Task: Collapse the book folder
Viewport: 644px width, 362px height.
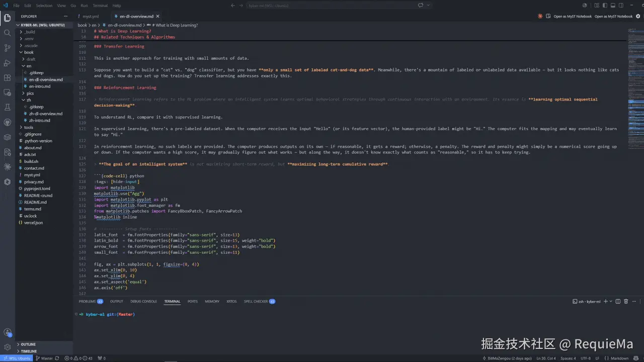Action: pos(45,52)
